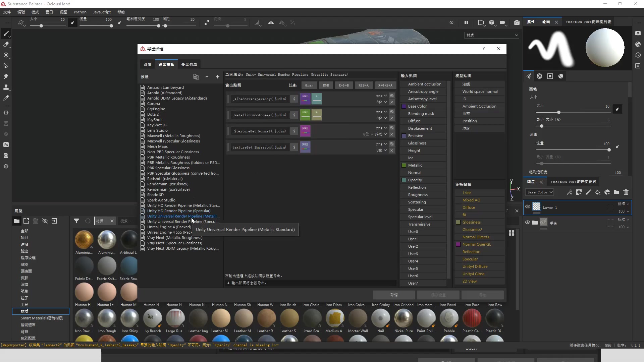Uncheck the Metallic input map

pyautogui.click(x=404, y=165)
